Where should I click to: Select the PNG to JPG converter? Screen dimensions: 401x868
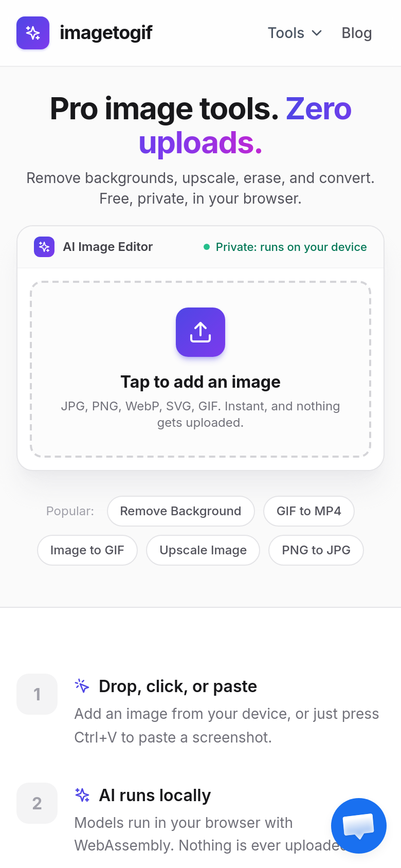[316, 550]
